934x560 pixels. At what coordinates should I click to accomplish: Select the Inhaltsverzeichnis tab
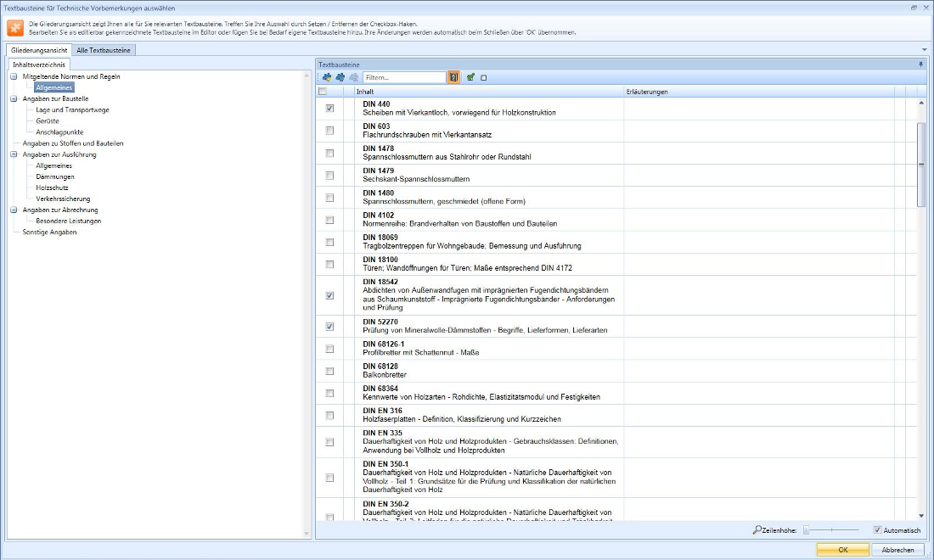point(39,64)
